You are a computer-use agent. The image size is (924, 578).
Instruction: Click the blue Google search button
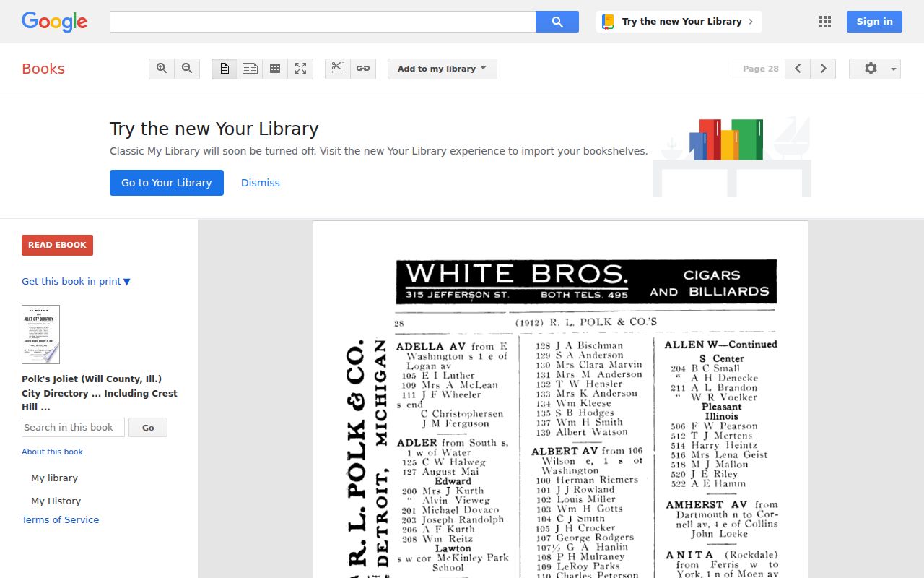(557, 22)
